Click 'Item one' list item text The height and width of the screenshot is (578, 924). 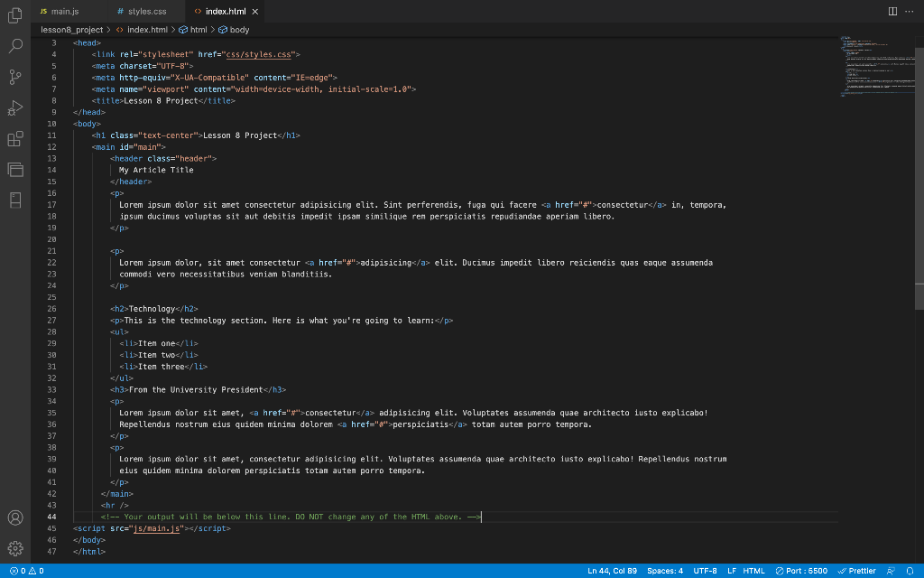[157, 343]
